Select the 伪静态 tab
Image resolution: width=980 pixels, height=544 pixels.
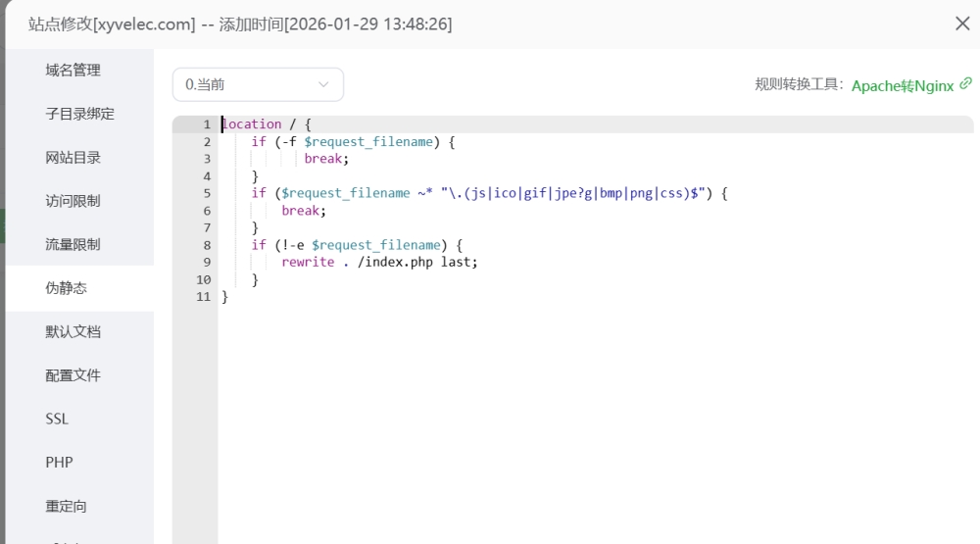[66, 288]
